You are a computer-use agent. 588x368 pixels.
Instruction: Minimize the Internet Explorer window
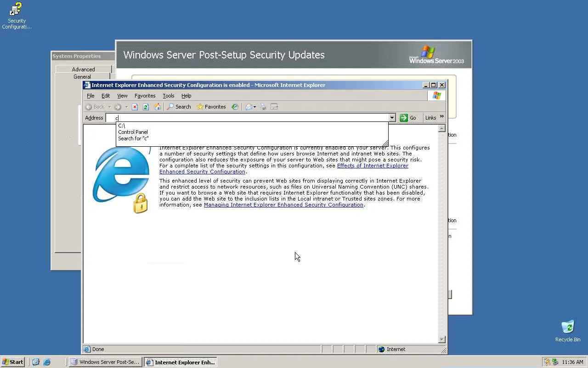(x=426, y=85)
